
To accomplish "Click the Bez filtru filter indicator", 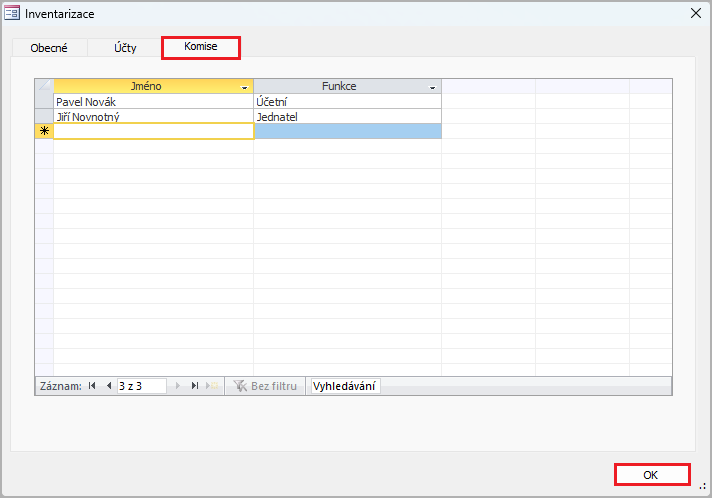I will [x=266, y=385].
